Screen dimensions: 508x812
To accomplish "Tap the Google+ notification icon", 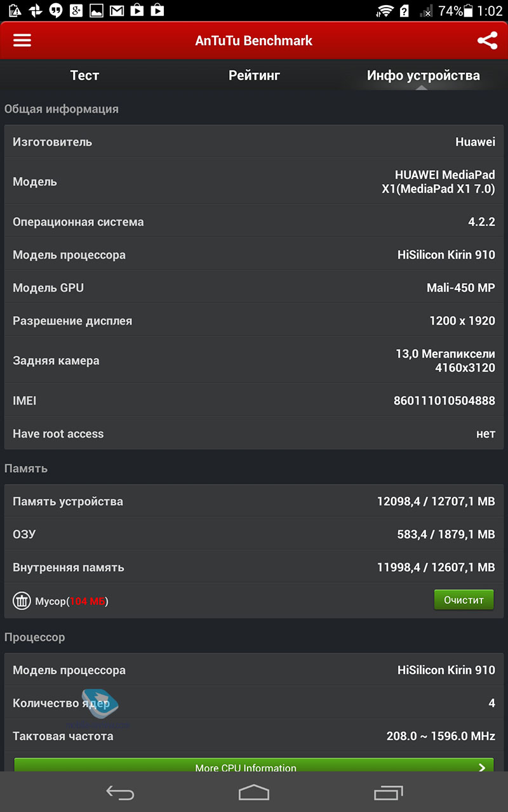I will coord(76,11).
